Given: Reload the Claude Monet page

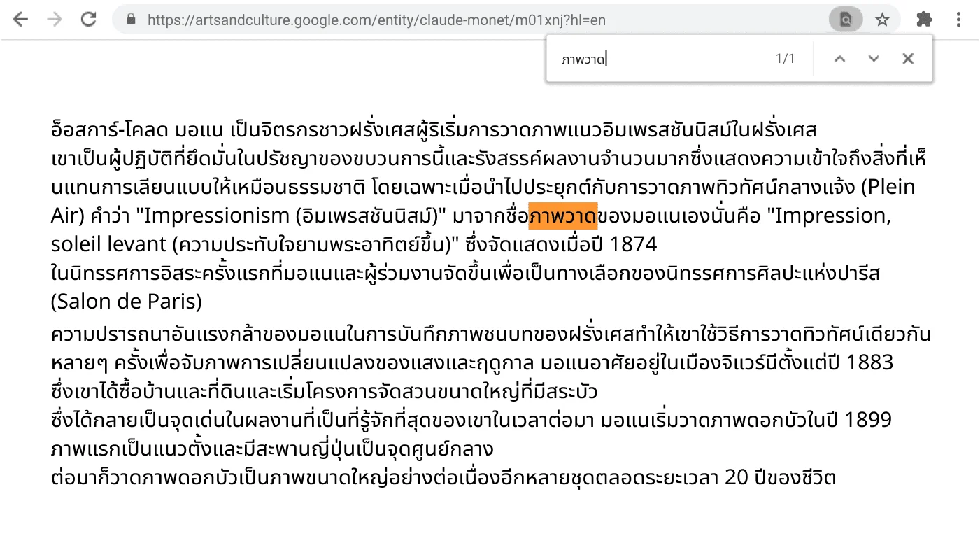Looking at the screenshot, I should tap(88, 19).
